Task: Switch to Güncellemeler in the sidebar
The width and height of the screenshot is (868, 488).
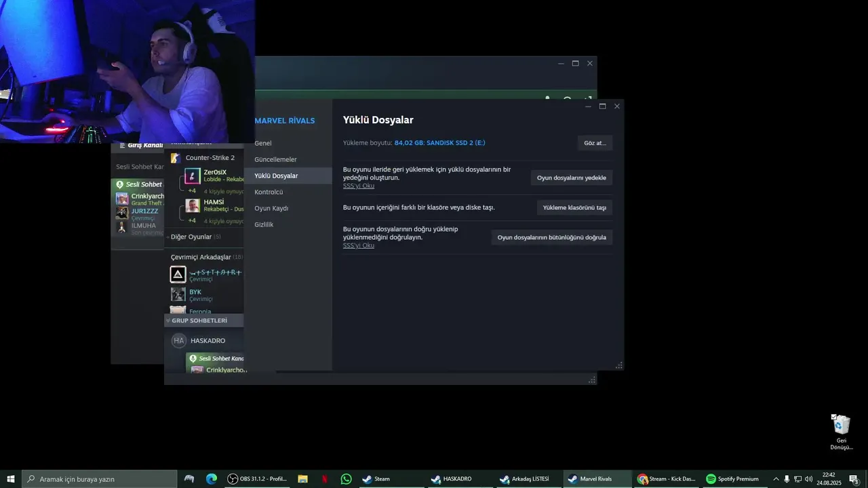Action: pyautogui.click(x=288, y=159)
